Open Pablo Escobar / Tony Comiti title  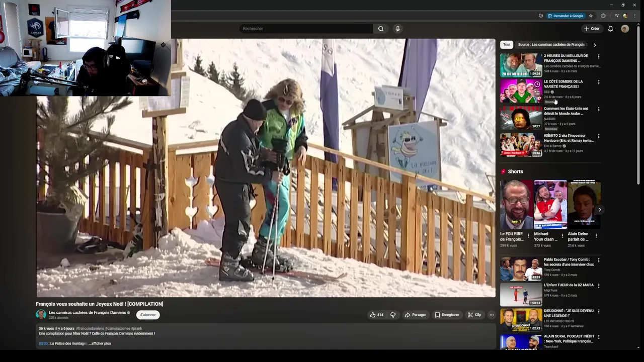(x=569, y=262)
